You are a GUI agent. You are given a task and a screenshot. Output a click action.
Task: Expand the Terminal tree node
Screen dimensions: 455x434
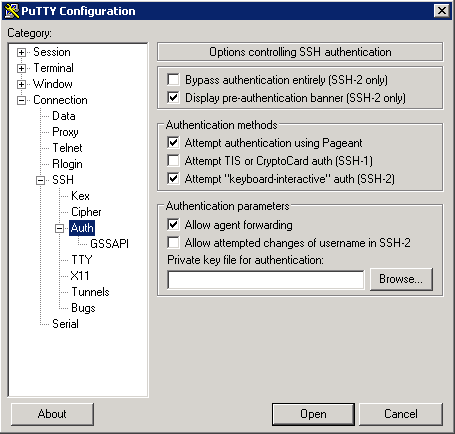(x=21, y=68)
